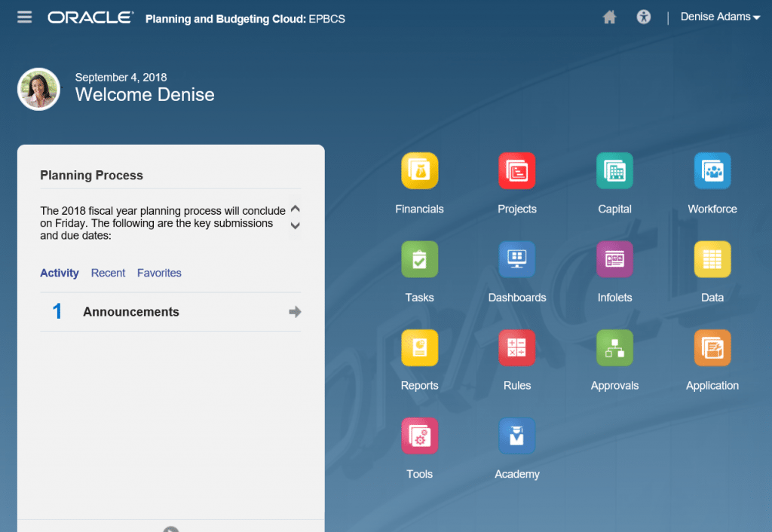Switch to the Favorites tab

coord(159,273)
